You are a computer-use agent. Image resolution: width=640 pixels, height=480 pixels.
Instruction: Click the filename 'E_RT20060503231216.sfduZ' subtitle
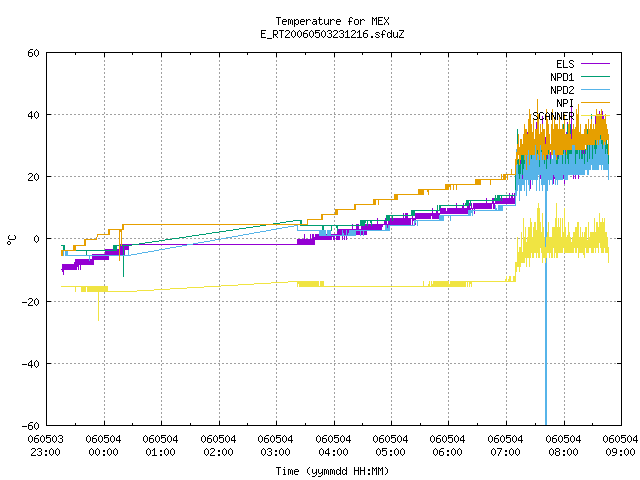pyautogui.click(x=332, y=34)
